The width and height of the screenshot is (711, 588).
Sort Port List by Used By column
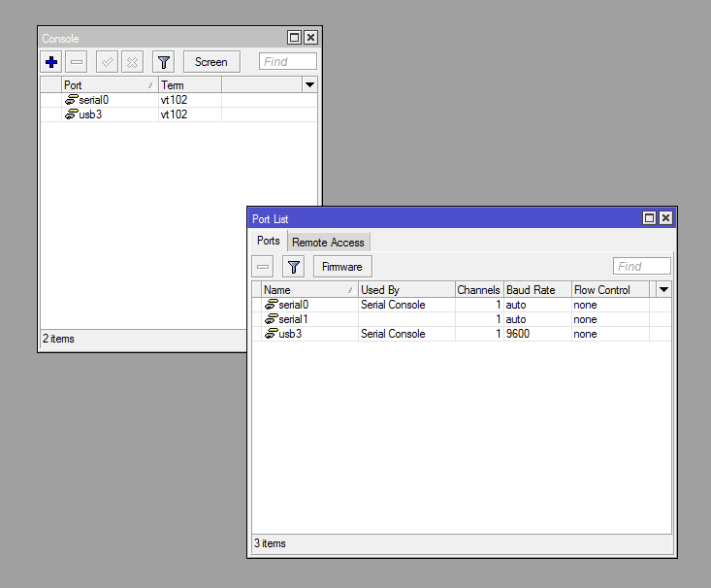tap(406, 289)
